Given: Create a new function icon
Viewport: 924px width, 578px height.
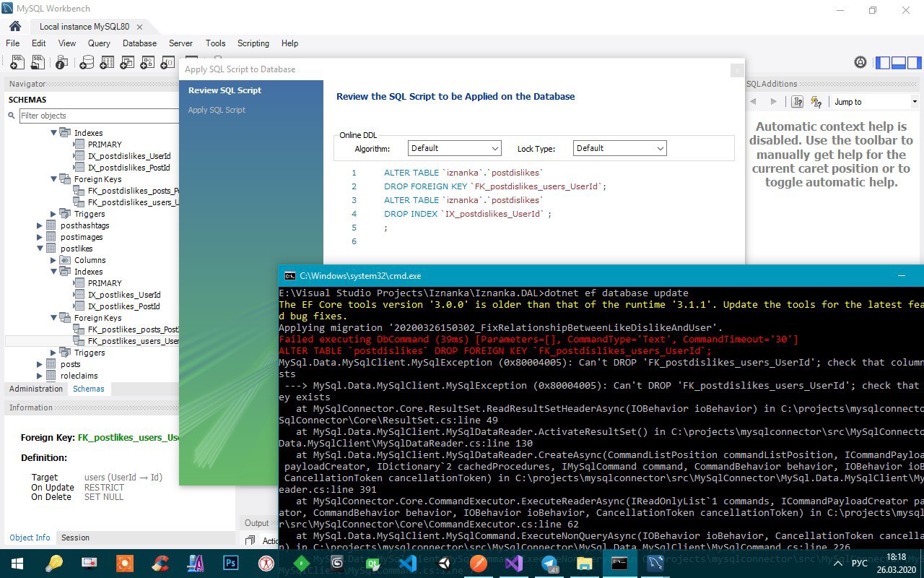Looking at the screenshot, I should pyautogui.click(x=168, y=63).
